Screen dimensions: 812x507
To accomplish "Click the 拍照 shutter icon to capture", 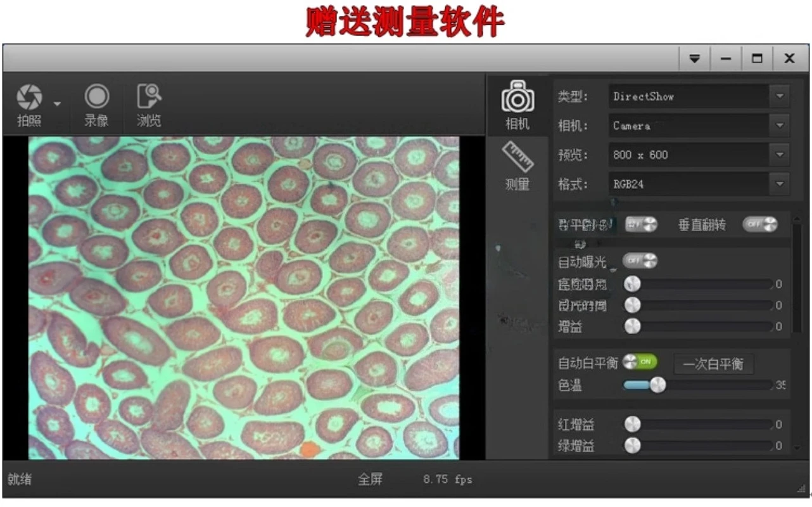I will 29,98.
